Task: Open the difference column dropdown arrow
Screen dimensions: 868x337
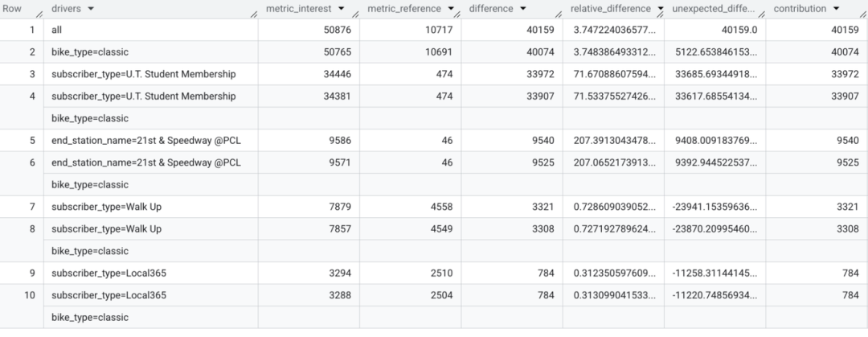Action: click(x=522, y=9)
